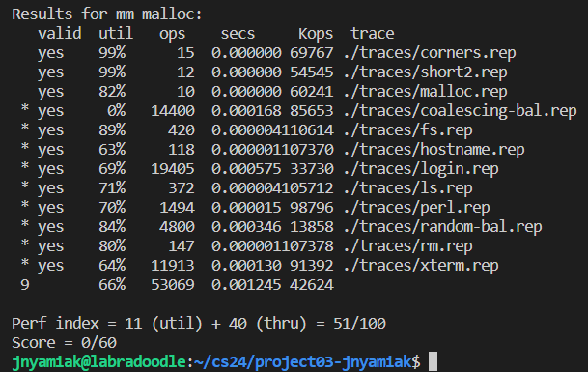Image resolution: width=588 pixels, height=372 pixels.
Task: Click the jnyamiak@labradoodle prompt text
Action: tap(99, 362)
